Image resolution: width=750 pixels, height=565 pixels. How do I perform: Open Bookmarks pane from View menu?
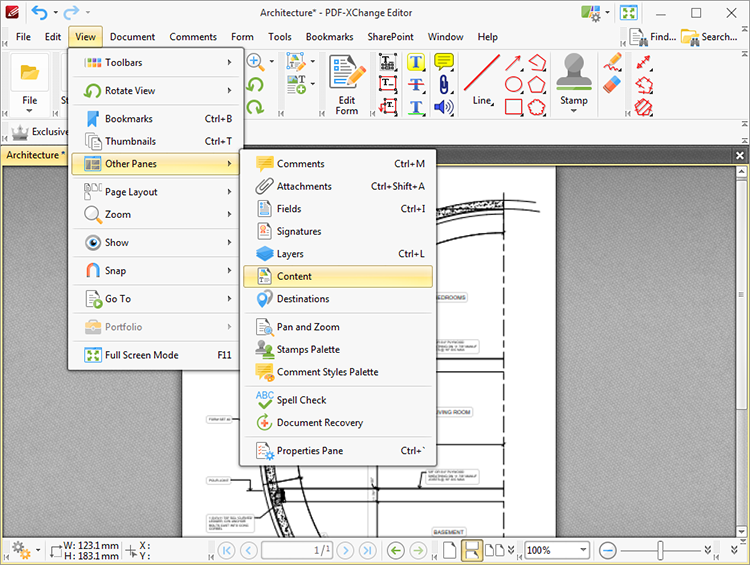[155, 119]
